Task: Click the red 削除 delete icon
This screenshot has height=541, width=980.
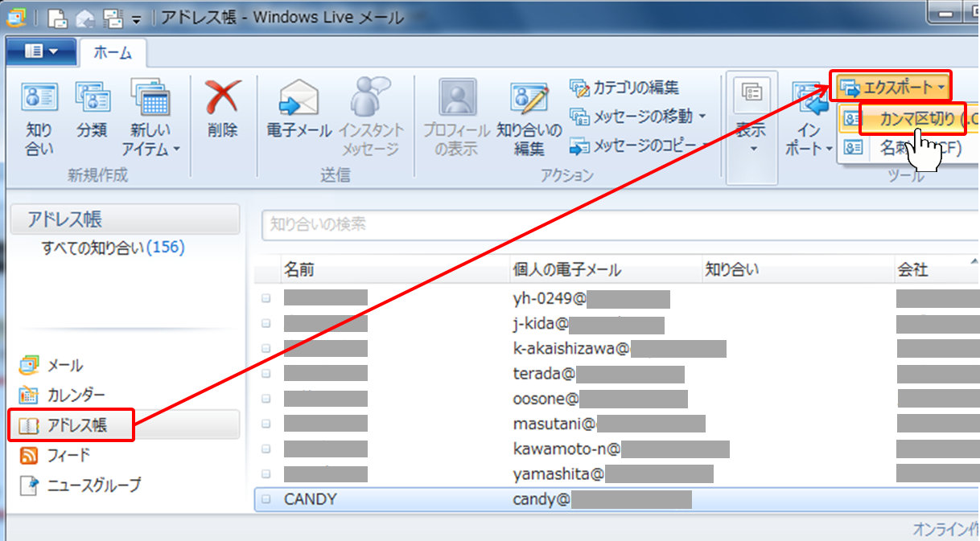Action: [222, 100]
